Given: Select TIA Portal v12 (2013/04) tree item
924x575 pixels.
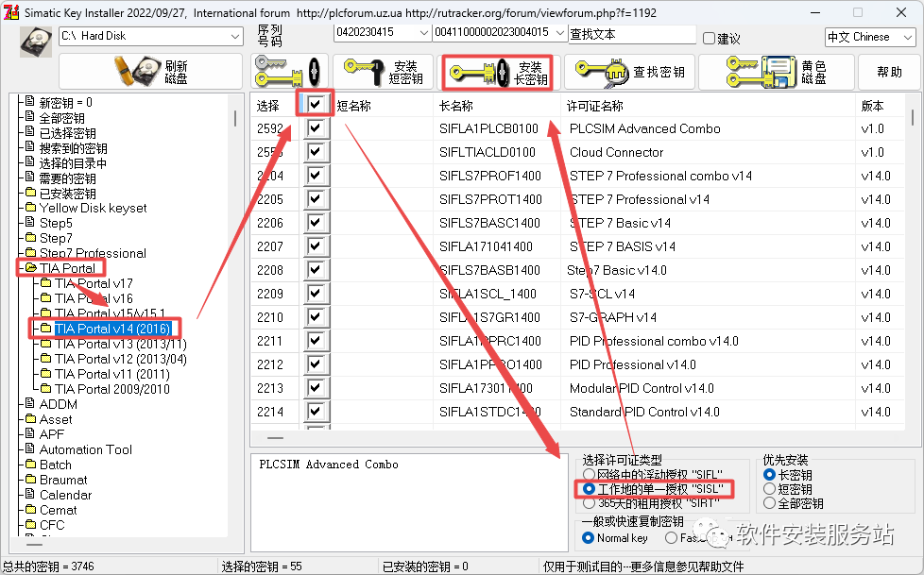Looking at the screenshot, I should coord(121,359).
